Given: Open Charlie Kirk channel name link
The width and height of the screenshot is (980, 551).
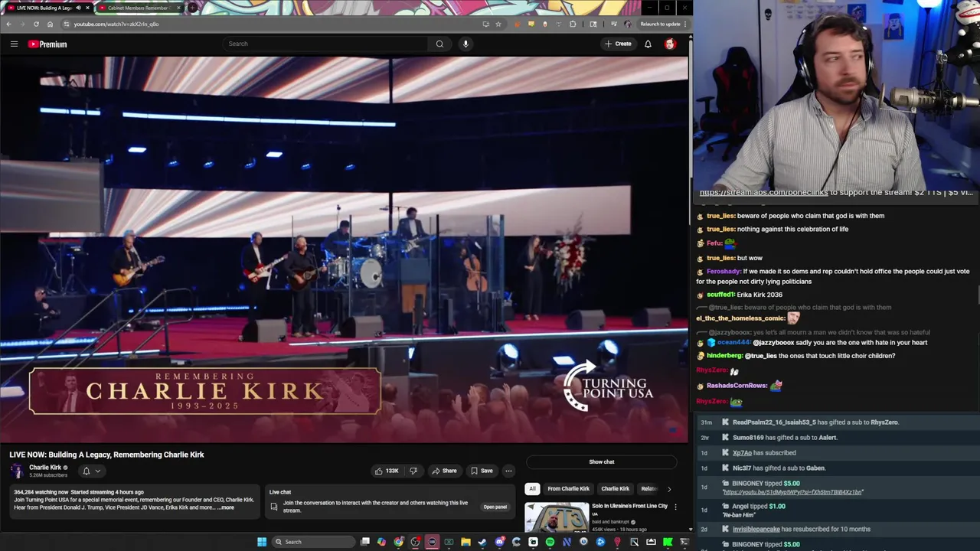Looking at the screenshot, I should click(x=45, y=468).
